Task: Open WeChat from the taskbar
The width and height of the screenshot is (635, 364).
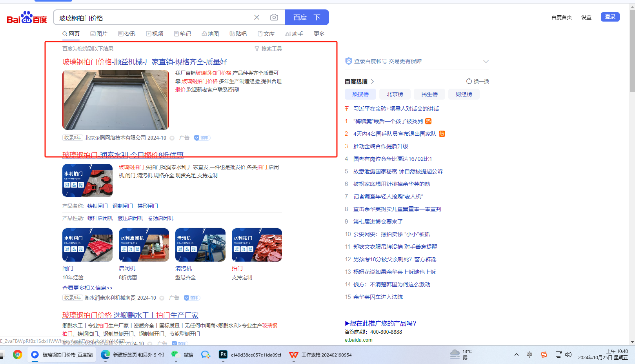Action: pos(182,355)
